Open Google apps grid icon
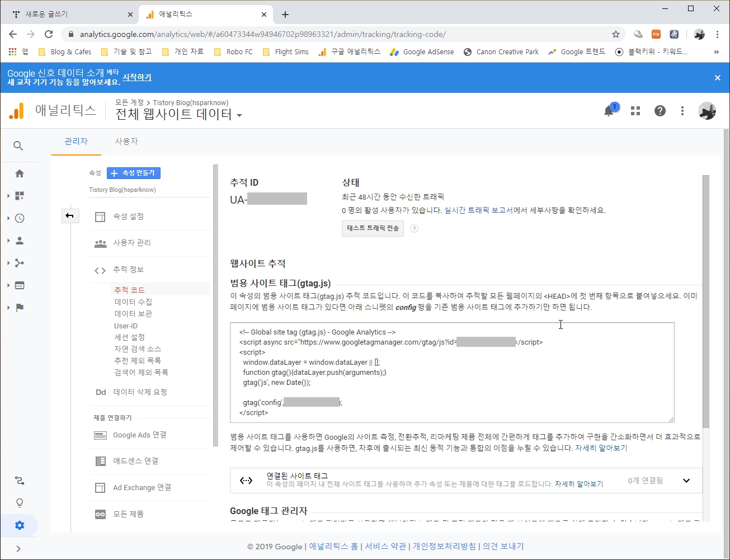This screenshot has width=730, height=560. 635,111
